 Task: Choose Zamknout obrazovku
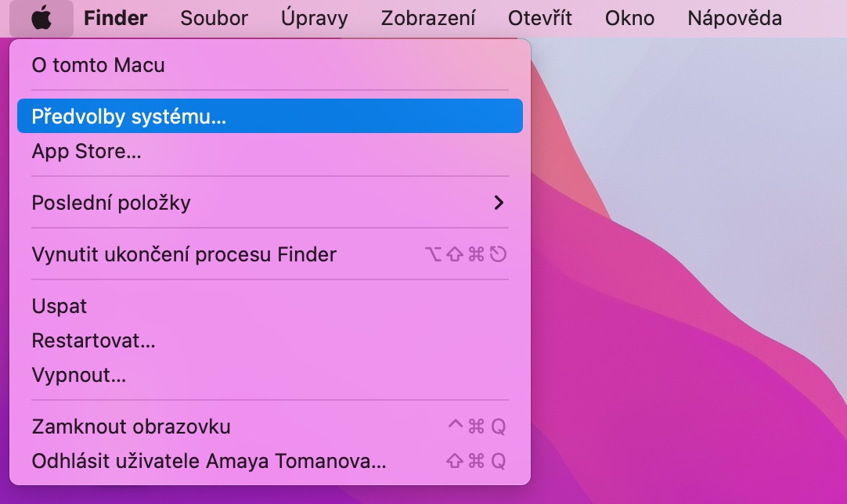[x=131, y=427]
